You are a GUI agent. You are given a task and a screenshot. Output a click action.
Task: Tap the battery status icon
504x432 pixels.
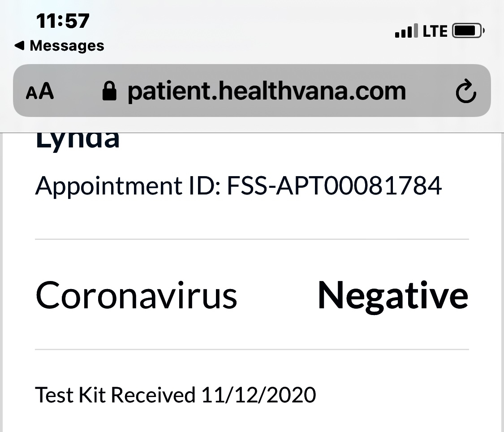tap(468, 31)
